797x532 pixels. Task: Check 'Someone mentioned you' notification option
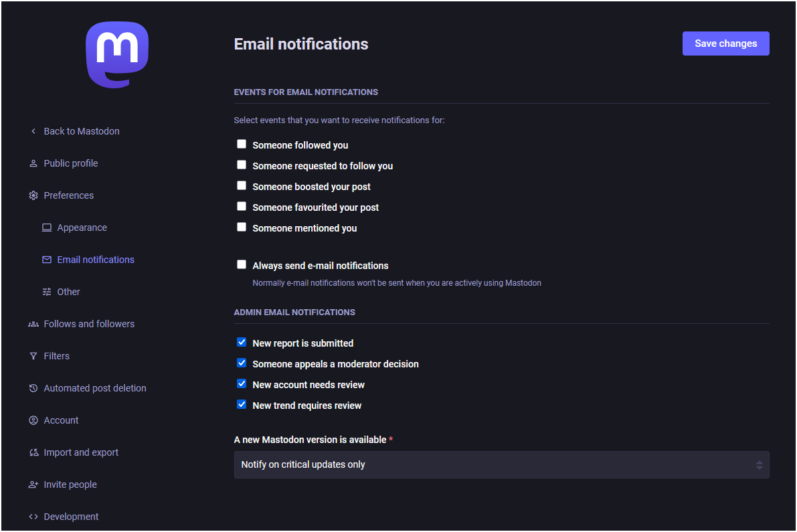[x=242, y=228]
